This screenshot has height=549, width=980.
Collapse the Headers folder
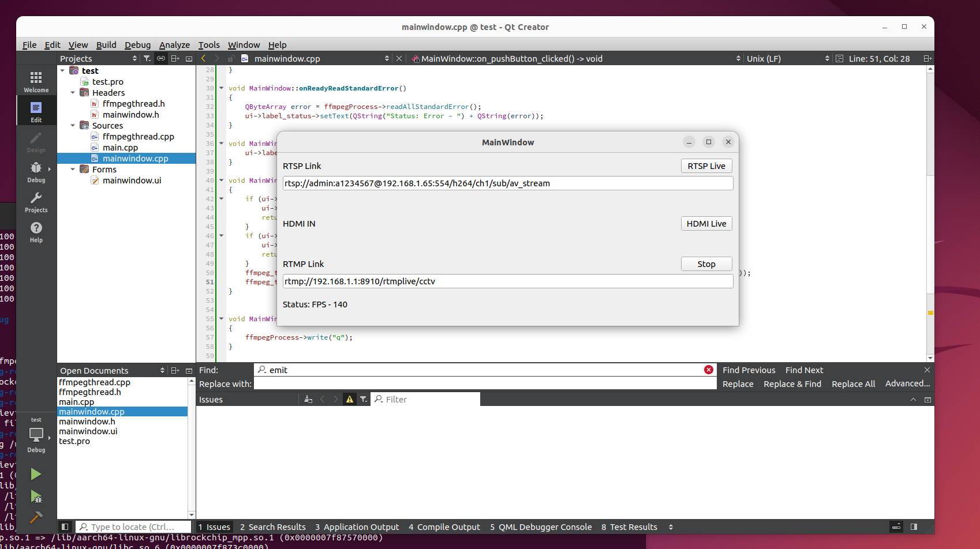(x=73, y=92)
